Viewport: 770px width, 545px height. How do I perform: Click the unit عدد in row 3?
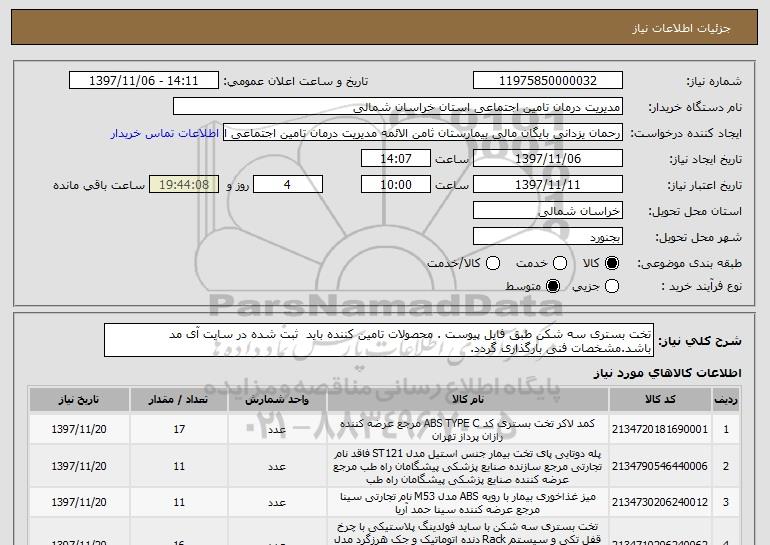(x=277, y=503)
